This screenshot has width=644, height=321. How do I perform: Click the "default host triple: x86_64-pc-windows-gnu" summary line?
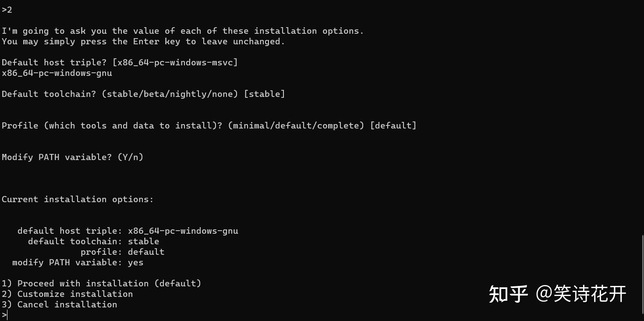[x=128, y=231]
